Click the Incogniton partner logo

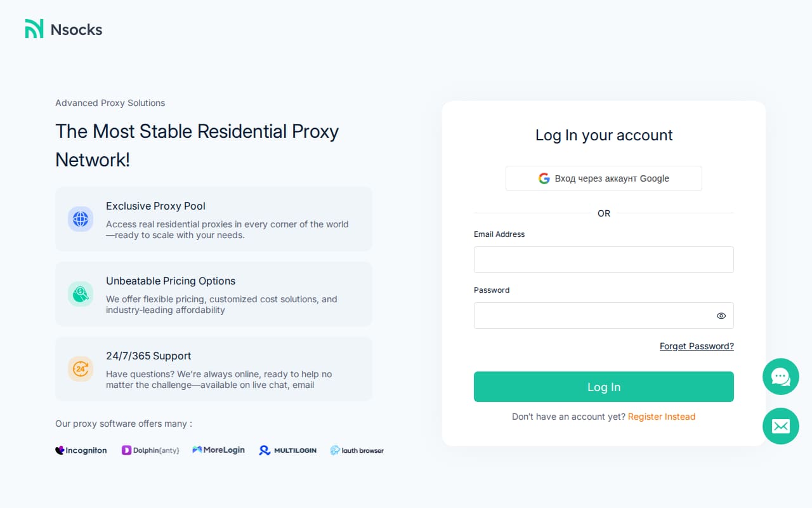(x=81, y=450)
